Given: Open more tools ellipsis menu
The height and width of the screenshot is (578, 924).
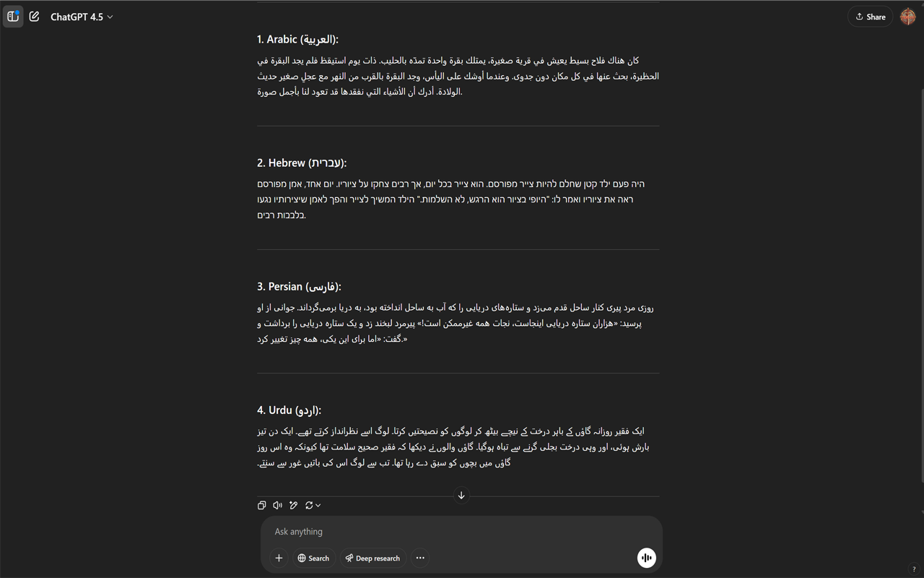Looking at the screenshot, I should (420, 558).
